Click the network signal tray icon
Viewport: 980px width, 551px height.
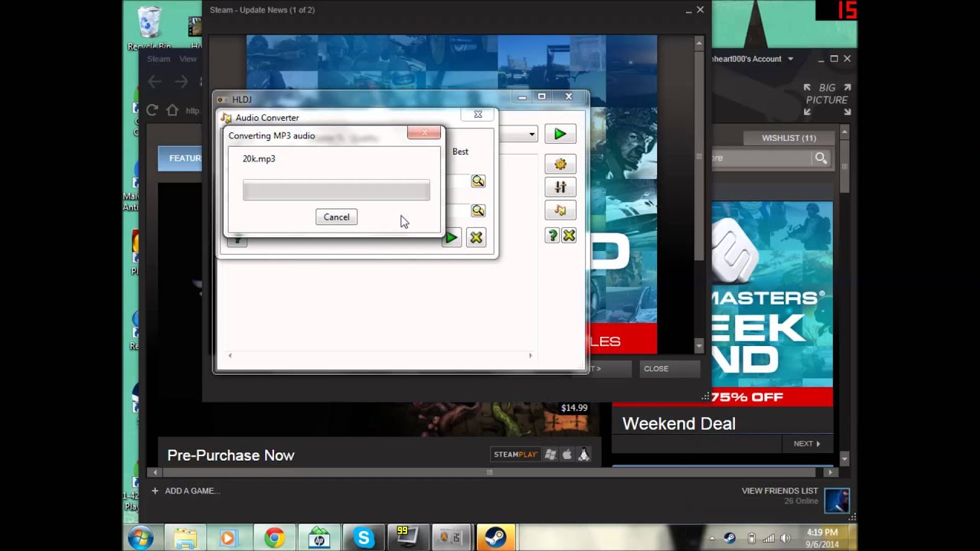pos(768,538)
